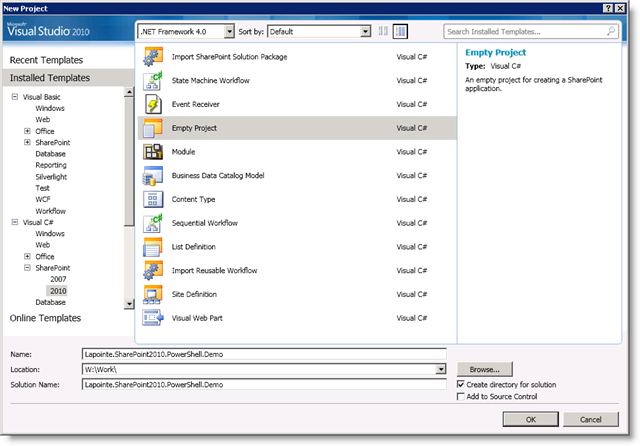Image resolution: width=640 pixels, height=446 pixels.
Task: Click the Location path text field
Action: (259, 369)
